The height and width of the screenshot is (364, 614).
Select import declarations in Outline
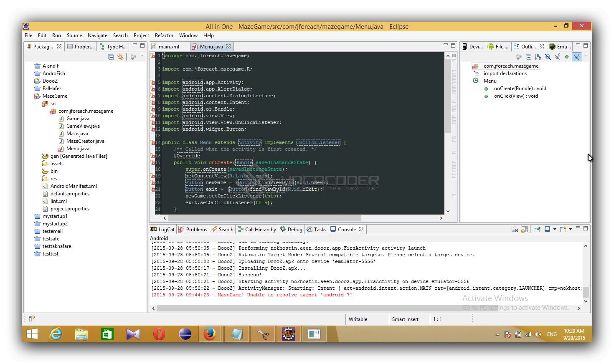click(505, 73)
